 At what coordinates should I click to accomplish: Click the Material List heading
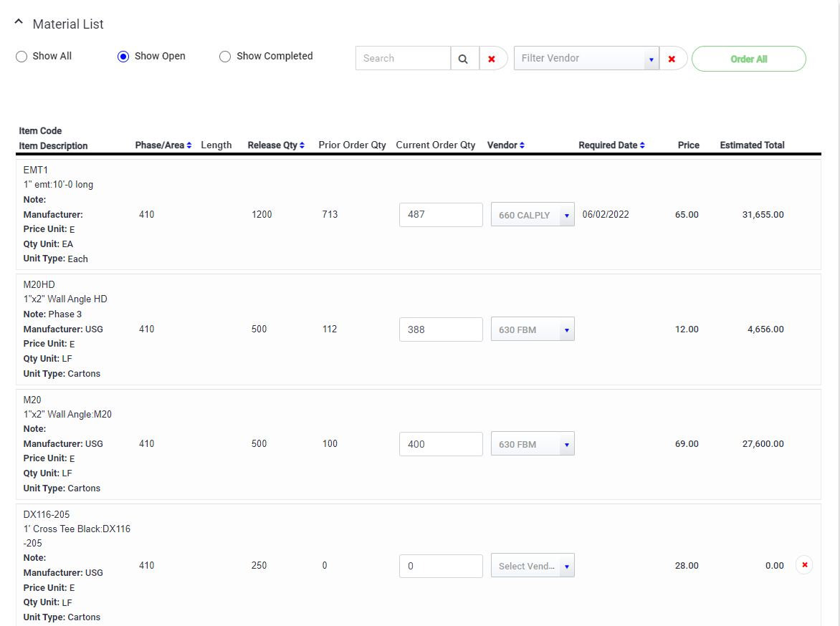click(68, 24)
